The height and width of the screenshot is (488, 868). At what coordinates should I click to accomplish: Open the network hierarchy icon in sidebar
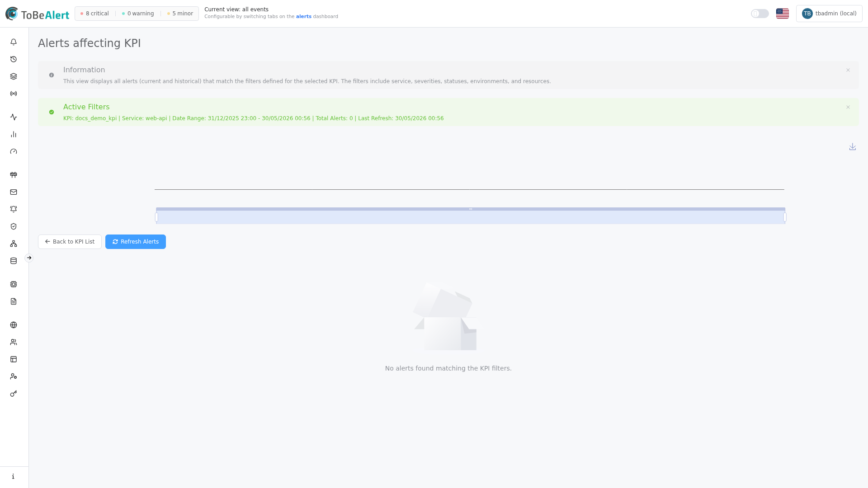pyautogui.click(x=14, y=244)
